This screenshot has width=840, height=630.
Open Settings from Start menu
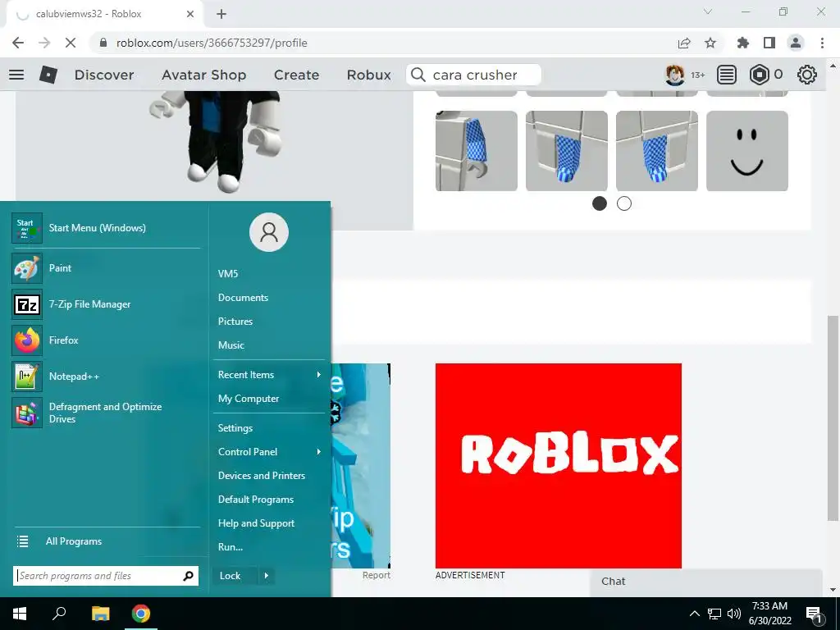click(235, 428)
